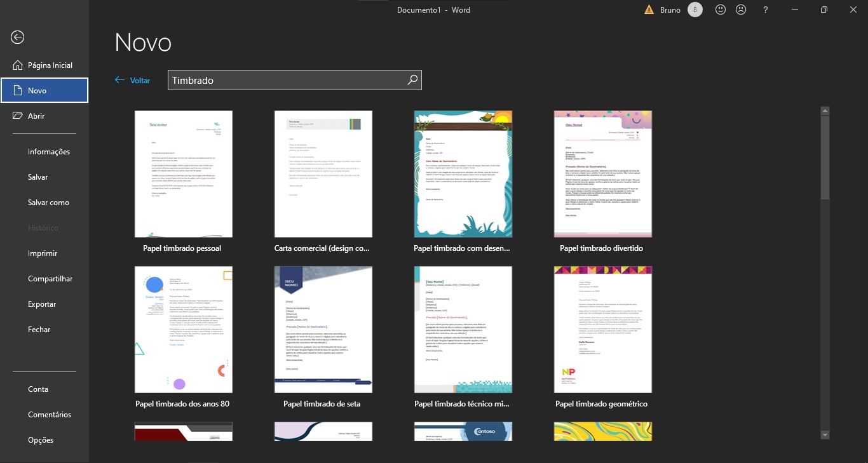The width and height of the screenshot is (868, 463).
Task: Click the back arrow circle icon
Action: point(18,37)
